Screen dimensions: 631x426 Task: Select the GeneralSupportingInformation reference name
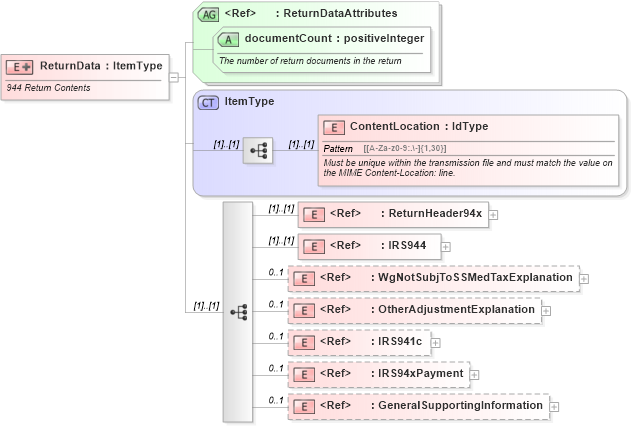click(460, 405)
